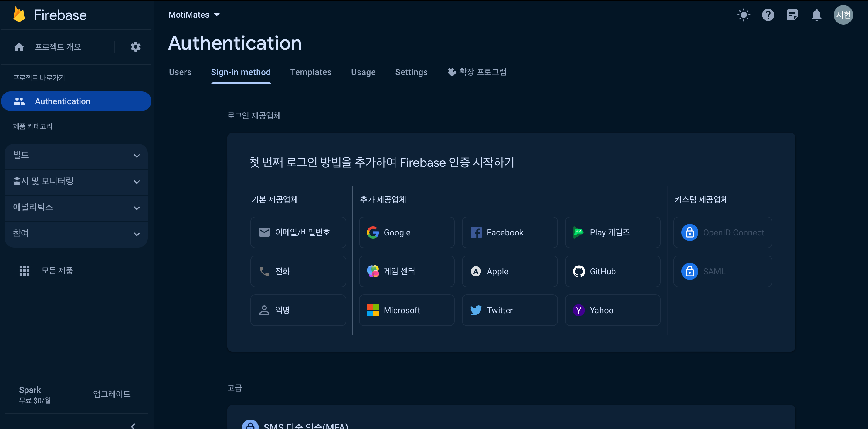
Task: Open the 모든 제품 grid icon
Action: tap(24, 270)
